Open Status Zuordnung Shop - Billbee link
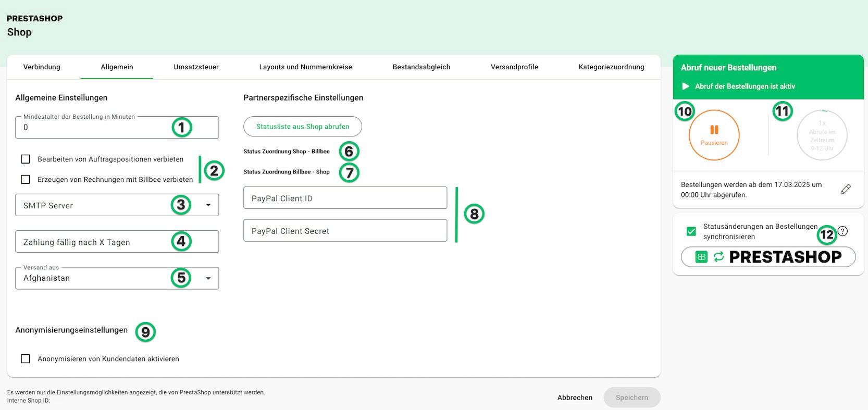The width and height of the screenshot is (868, 410). pyautogui.click(x=287, y=152)
